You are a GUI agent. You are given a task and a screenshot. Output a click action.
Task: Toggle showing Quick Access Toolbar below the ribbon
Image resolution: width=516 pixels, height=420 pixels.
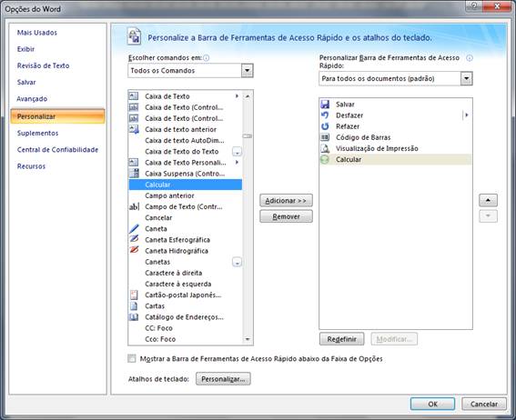(x=132, y=358)
